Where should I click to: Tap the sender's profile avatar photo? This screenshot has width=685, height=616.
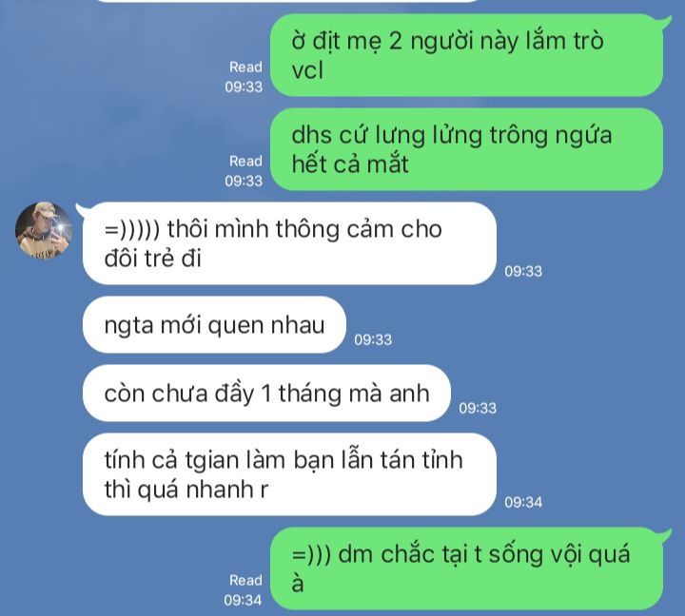pos(44,230)
